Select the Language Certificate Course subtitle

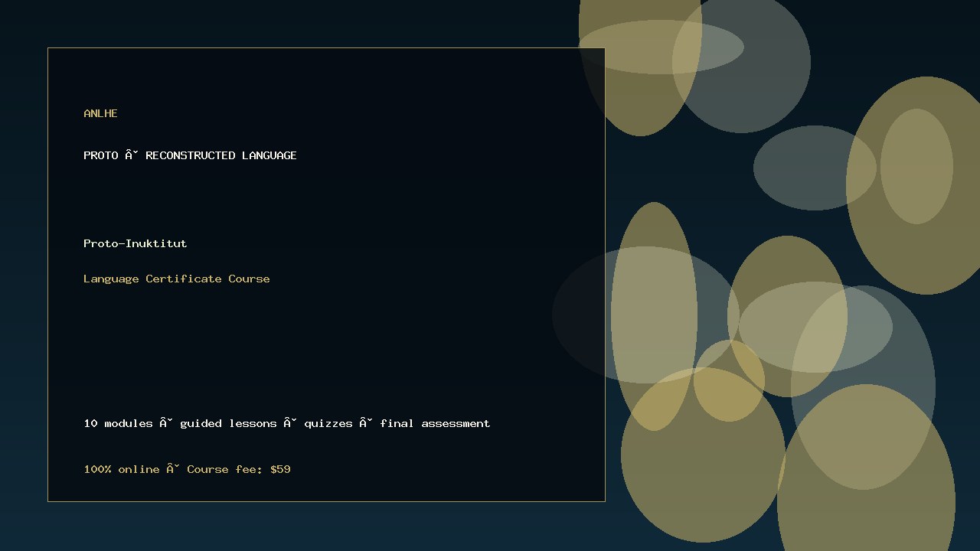pos(176,279)
